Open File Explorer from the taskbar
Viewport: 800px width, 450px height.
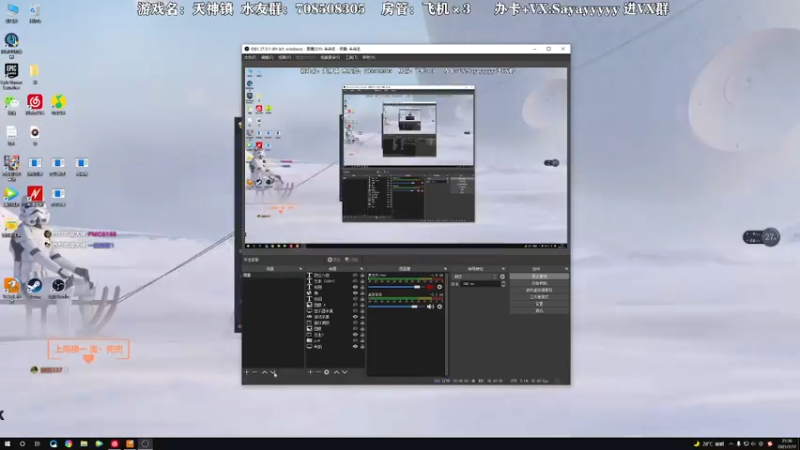84,444
